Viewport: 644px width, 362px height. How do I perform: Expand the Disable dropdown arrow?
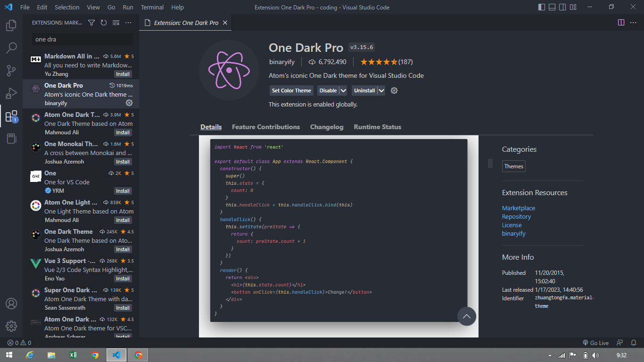point(343,90)
